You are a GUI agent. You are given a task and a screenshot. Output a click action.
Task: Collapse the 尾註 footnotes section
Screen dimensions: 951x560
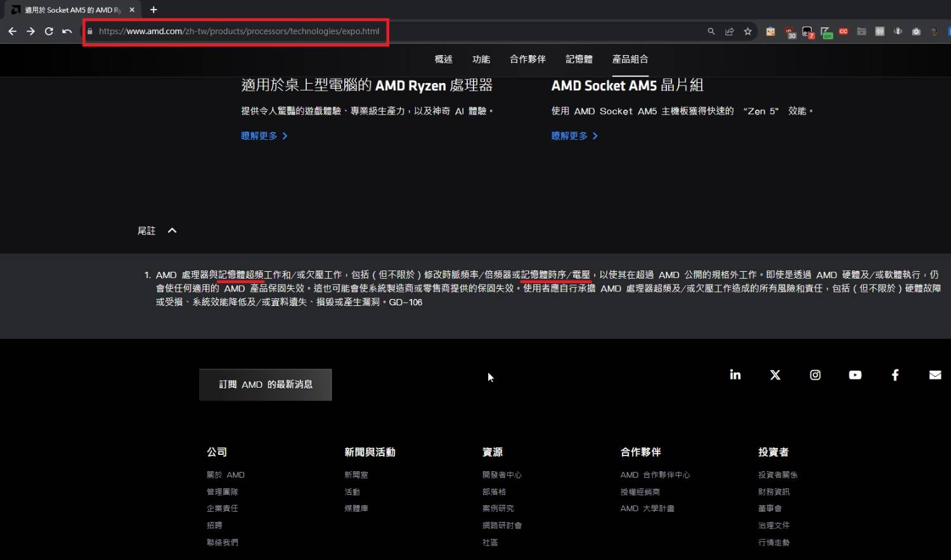pos(172,231)
